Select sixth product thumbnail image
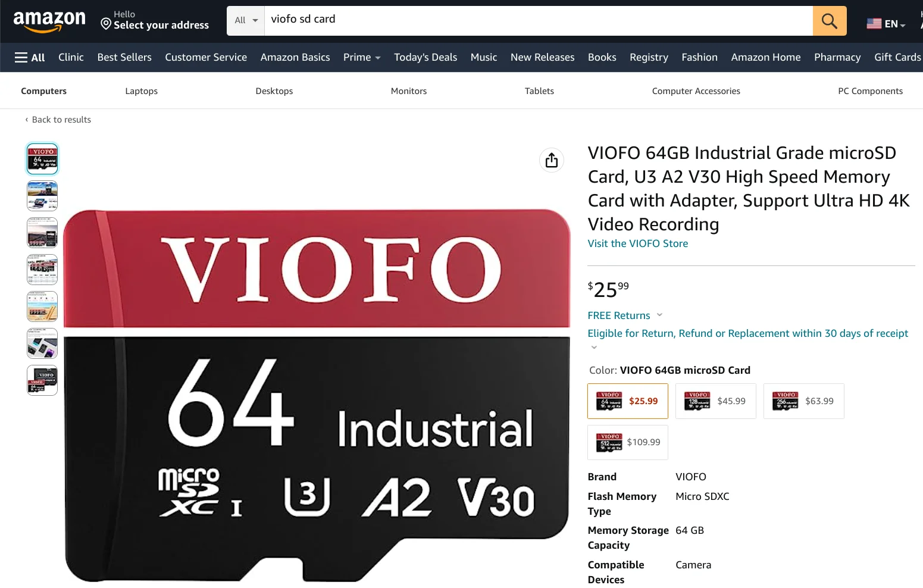 (x=42, y=343)
